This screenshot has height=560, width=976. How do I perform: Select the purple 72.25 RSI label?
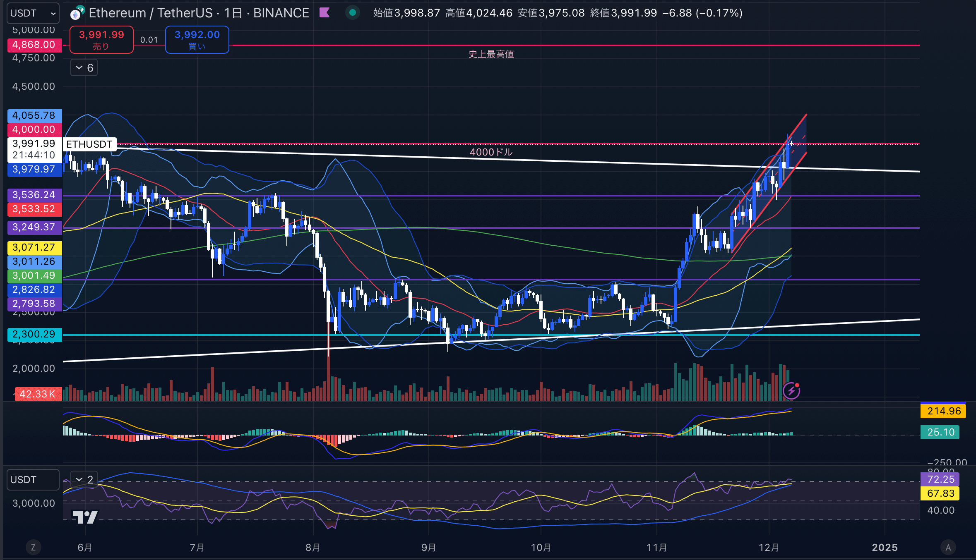coord(940,479)
